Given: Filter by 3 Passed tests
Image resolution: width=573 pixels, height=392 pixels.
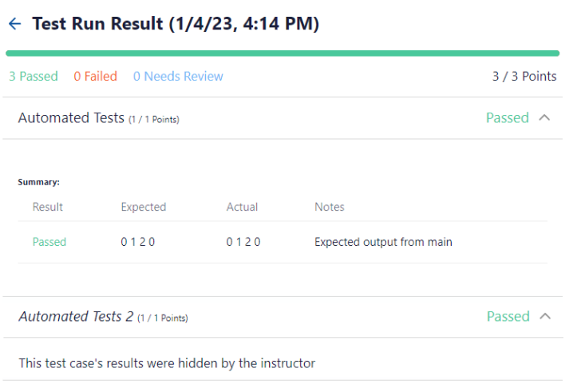Looking at the screenshot, I should pos(34,77).
